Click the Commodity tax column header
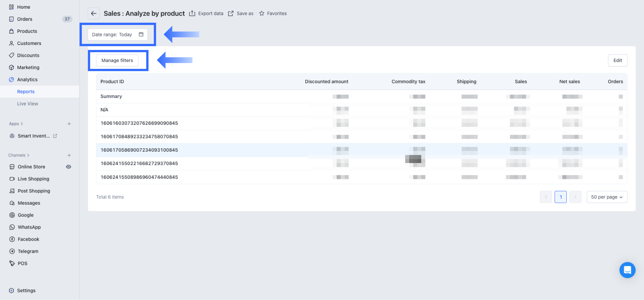The height and width of the screenshot is (300, 644). (408, 81)
